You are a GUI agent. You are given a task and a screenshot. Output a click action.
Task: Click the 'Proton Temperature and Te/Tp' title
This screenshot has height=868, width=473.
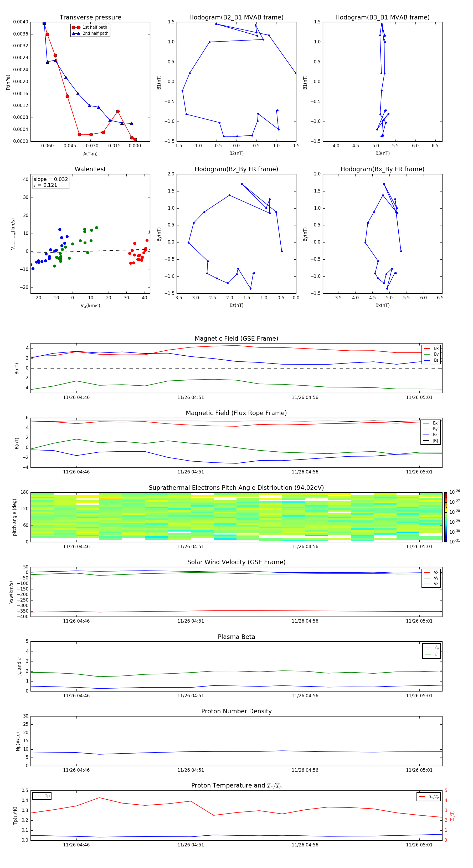[236, 786]
